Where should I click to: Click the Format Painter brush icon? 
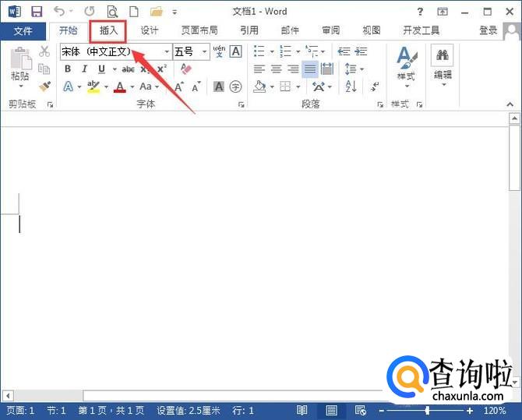(44, 86)
